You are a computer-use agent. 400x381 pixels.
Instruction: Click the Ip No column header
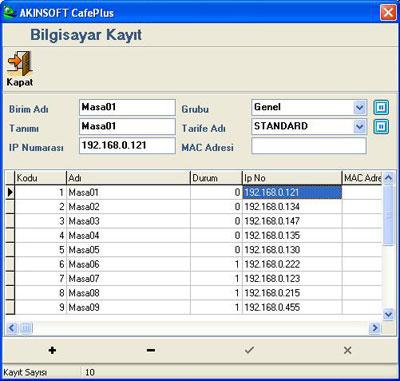tap(292, 178)
